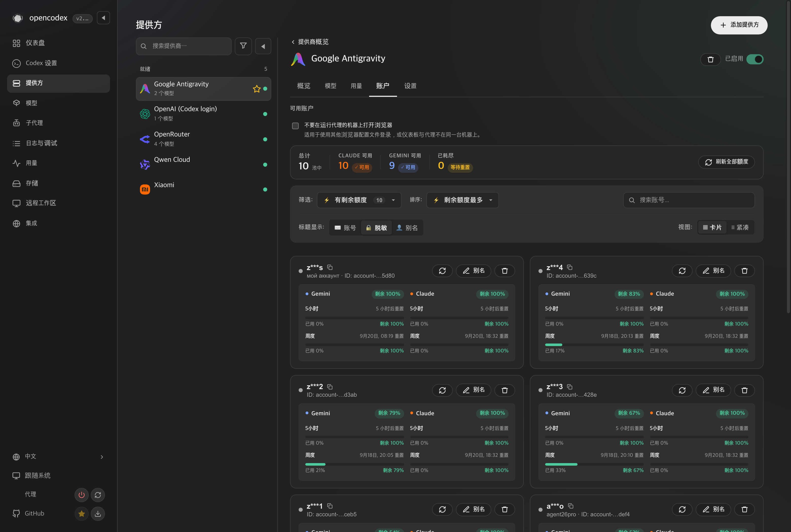Collapse the sidebar with the arrow button
Screen dimensions: 791x532
(x=103, y=18)
